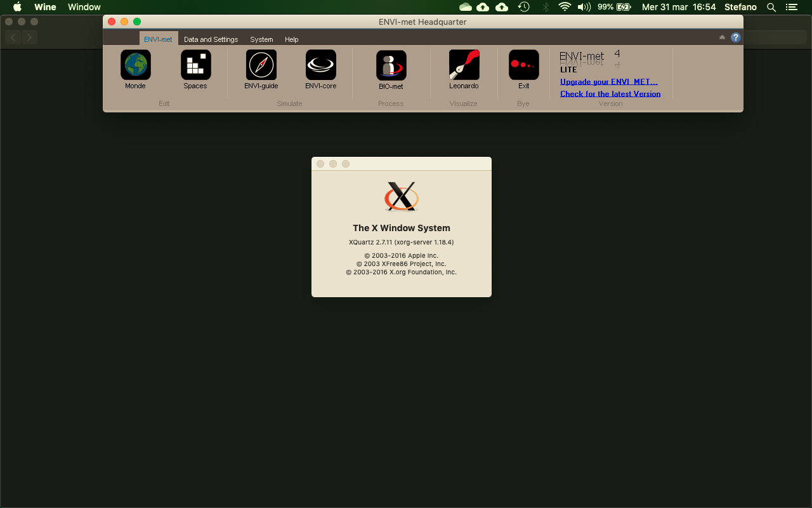Click Check for the latest Version

coord(610,93)
